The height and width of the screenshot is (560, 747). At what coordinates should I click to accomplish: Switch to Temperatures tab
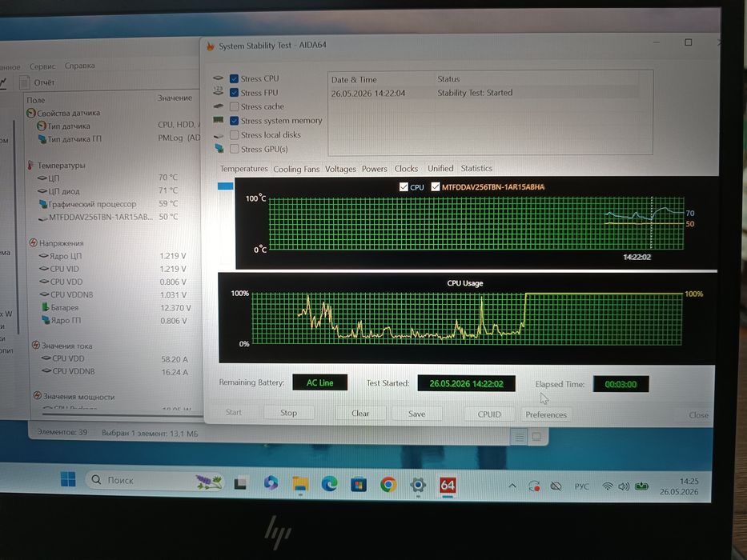[244, 169]
